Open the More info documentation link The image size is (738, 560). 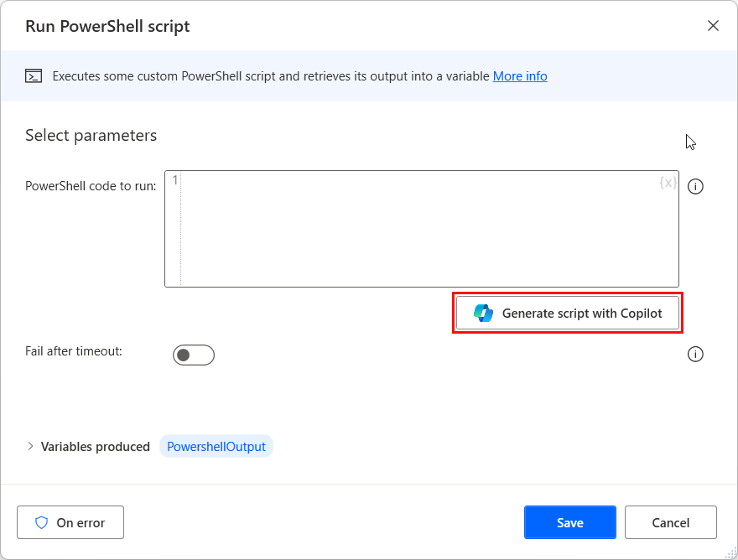pos(520,75)
